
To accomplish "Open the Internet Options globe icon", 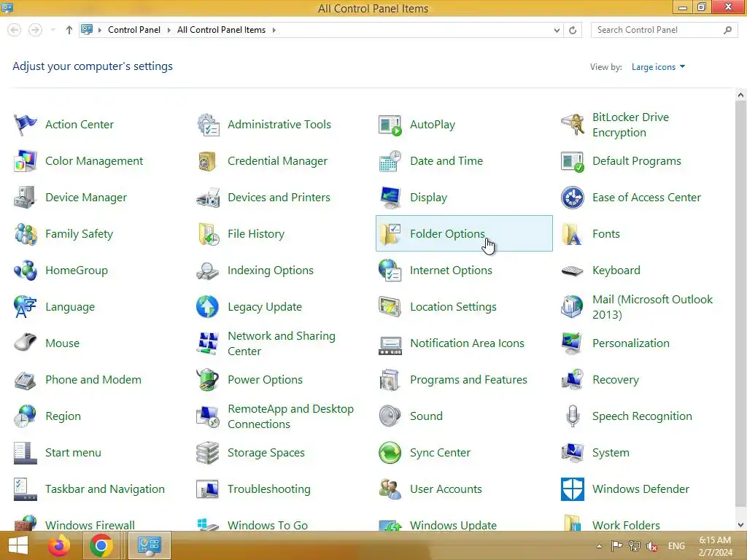I will (x=390, y=271).
